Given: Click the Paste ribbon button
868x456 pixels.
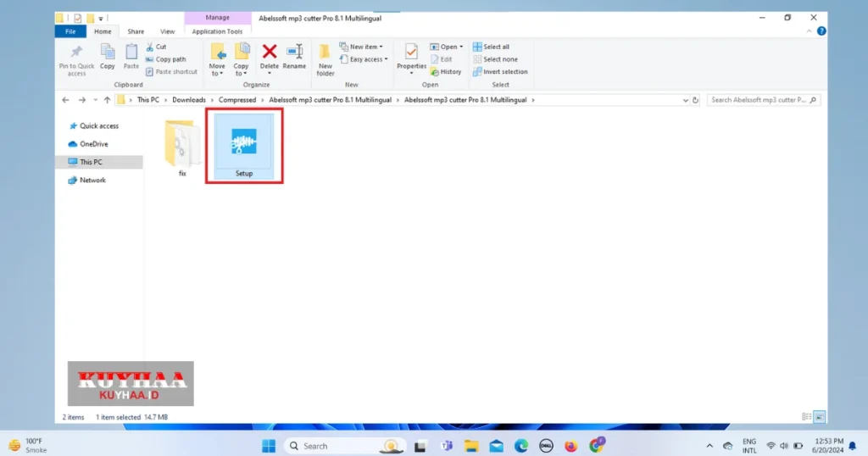Looking at the screenshot, I should tap(131, 57).
